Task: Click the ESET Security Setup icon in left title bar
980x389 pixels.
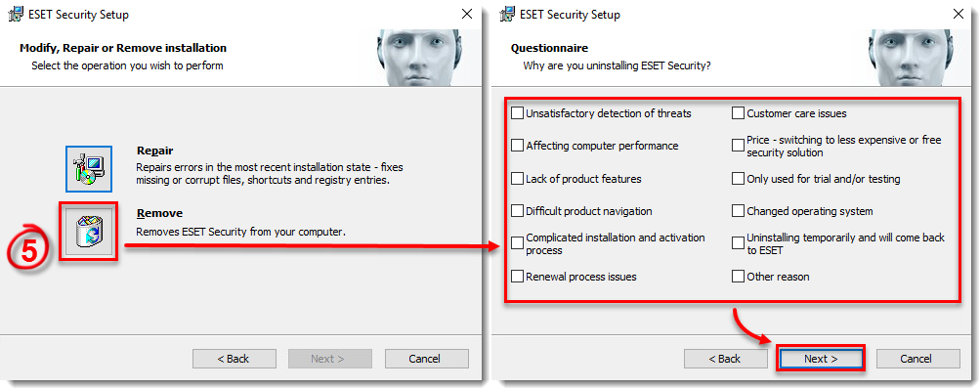Action: [15, 15]
